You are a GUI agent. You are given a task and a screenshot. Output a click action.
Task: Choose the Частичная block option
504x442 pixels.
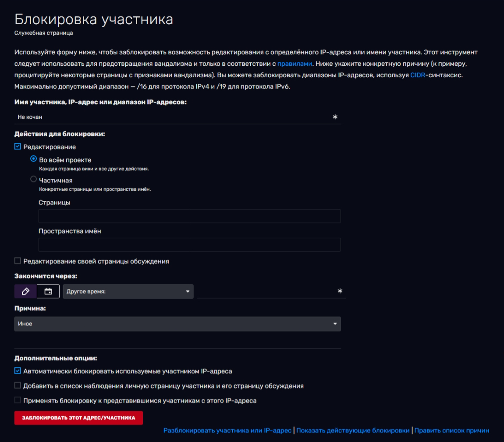pyautogui.click(x=33, y=179)
